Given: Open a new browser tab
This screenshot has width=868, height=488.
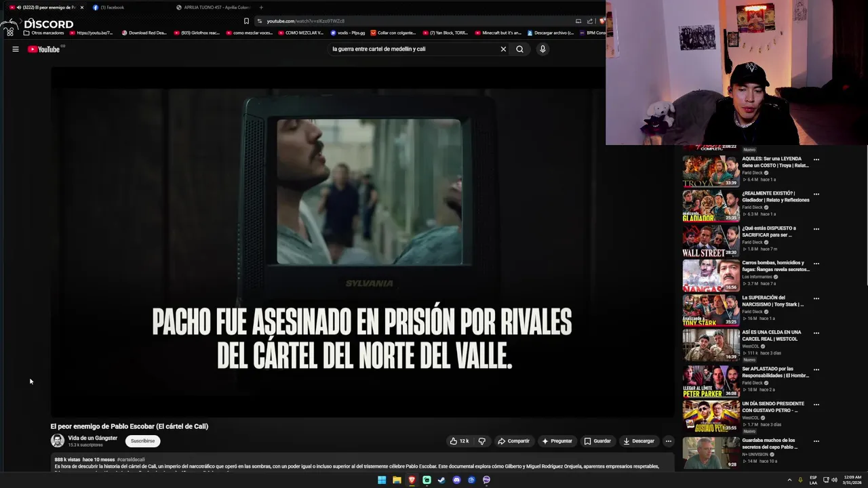Looking at the screenshot, I should [x=261, y=7].
